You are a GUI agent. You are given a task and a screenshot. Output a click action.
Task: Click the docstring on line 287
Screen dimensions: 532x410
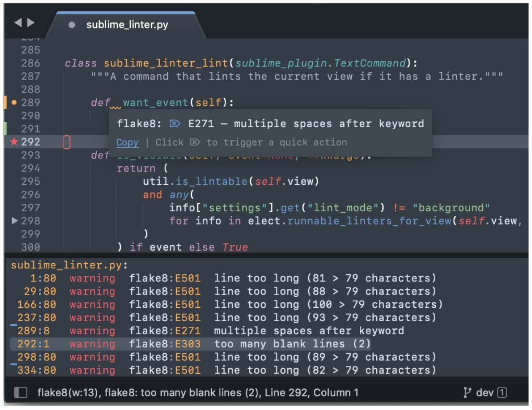(297, 77)
